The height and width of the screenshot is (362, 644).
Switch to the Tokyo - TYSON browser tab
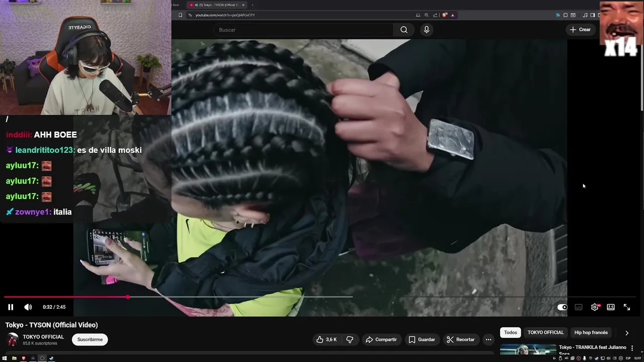[216, 5]
